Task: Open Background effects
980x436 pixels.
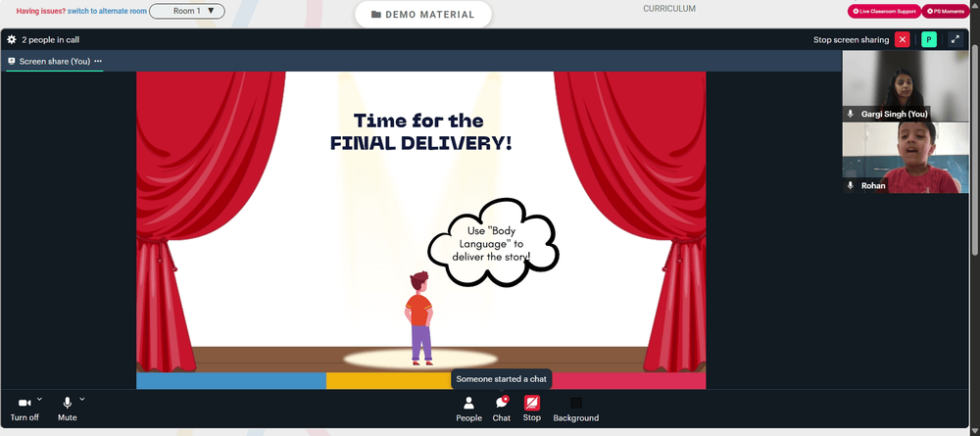Action: pyautogui.click(x=575, y=410)
